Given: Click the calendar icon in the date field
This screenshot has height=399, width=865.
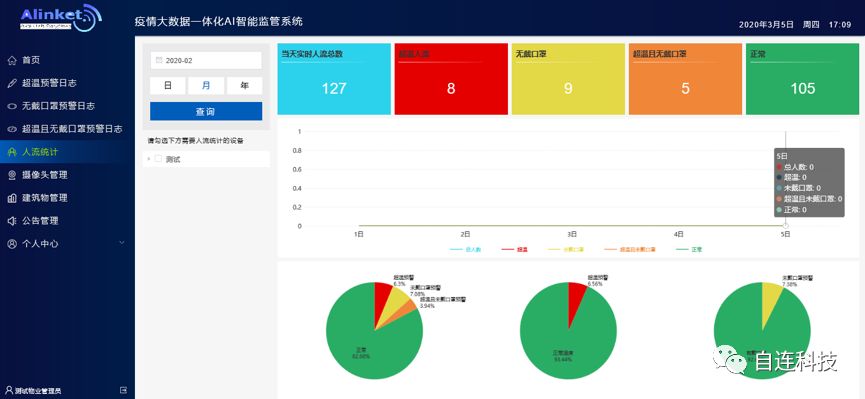Looking at the screenshot, I should (159, 60).
